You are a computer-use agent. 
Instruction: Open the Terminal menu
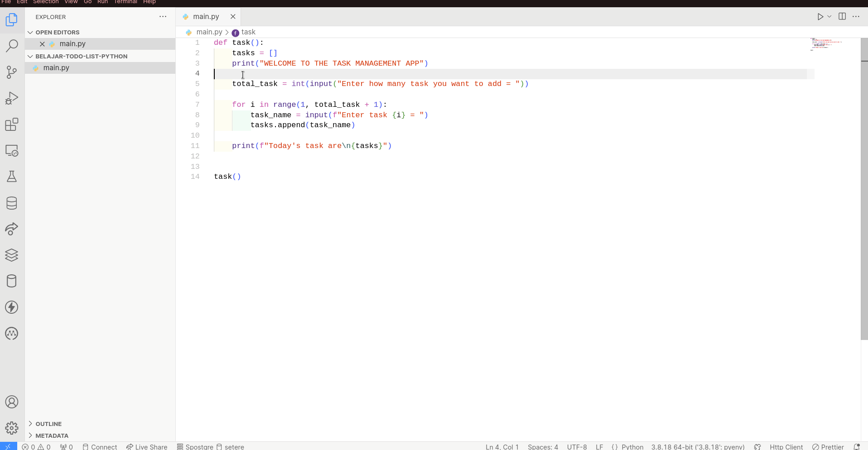point(125,2)
